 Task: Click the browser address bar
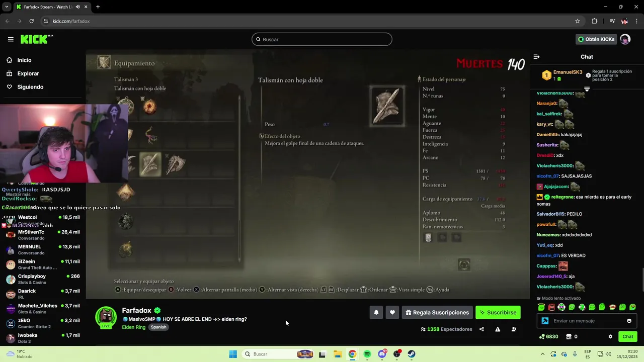302,21
